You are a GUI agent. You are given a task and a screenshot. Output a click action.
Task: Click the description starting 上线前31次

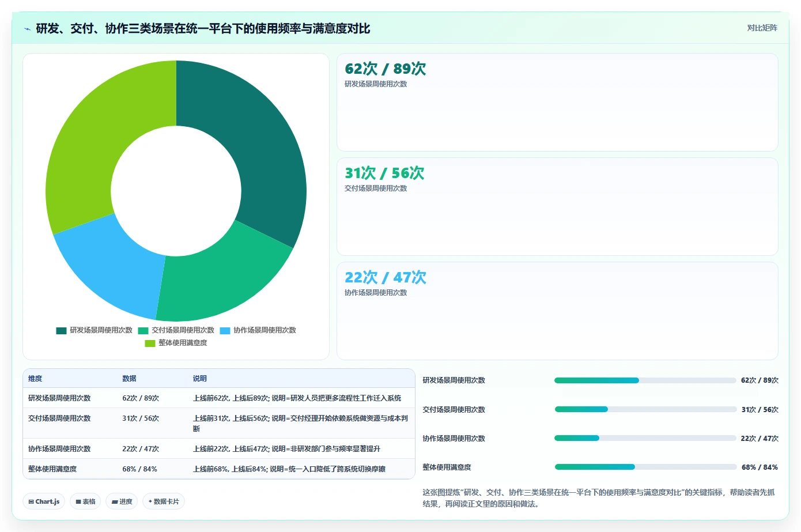[x=301, y=424]
